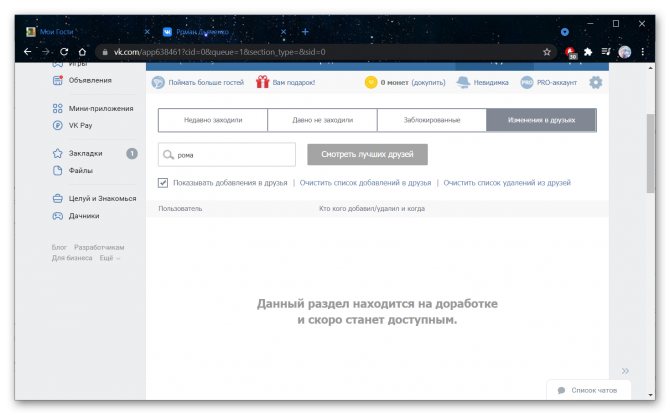Open the browser home page icon

pos(82,52)
